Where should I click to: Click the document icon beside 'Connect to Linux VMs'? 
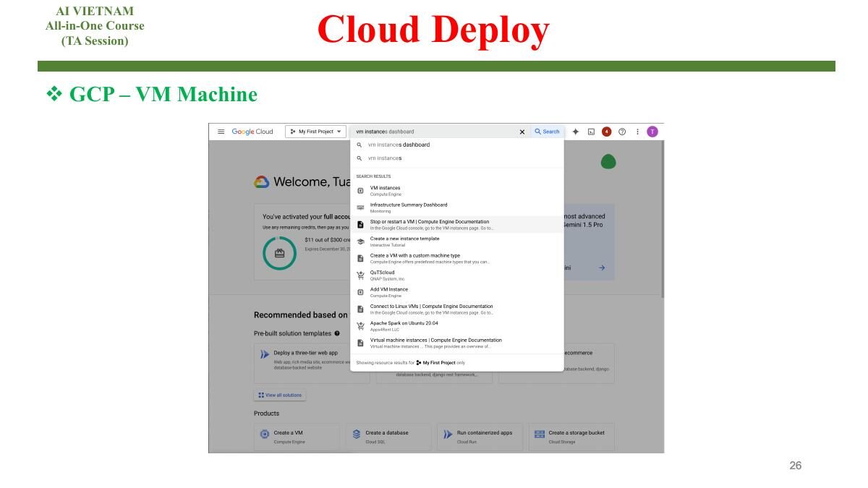click(360, 309)
